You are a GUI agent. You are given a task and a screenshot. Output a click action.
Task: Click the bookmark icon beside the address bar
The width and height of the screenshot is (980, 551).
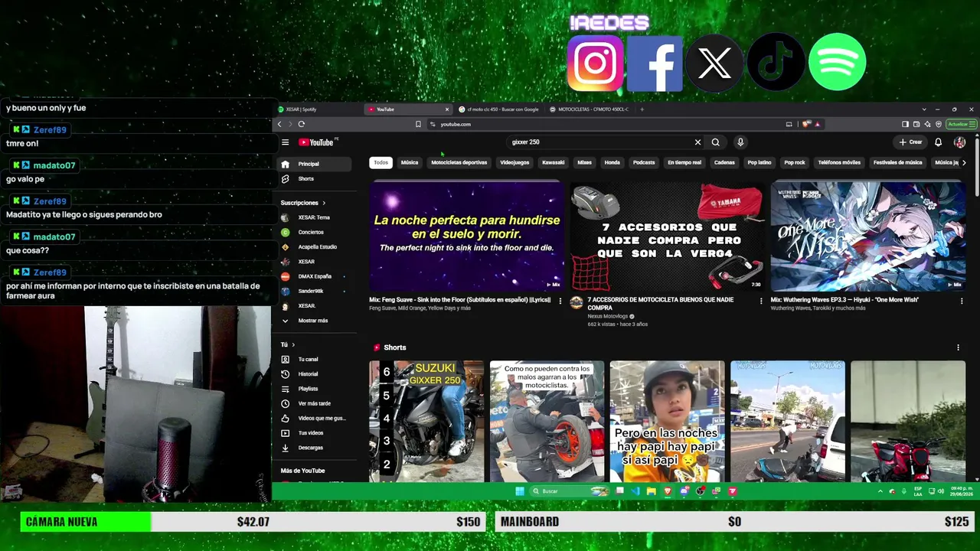coord(418,124)
